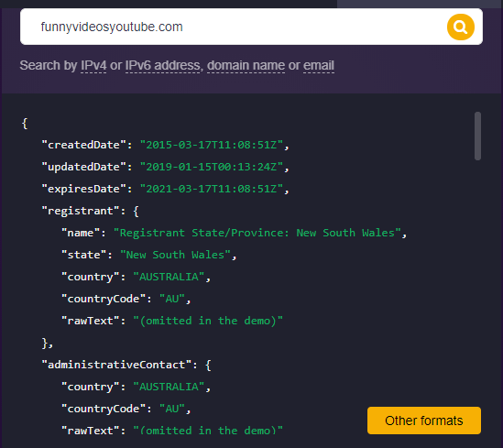Click the domain name hint link
This screenshot has height=448, width=503.
click(x=246, y=65)
